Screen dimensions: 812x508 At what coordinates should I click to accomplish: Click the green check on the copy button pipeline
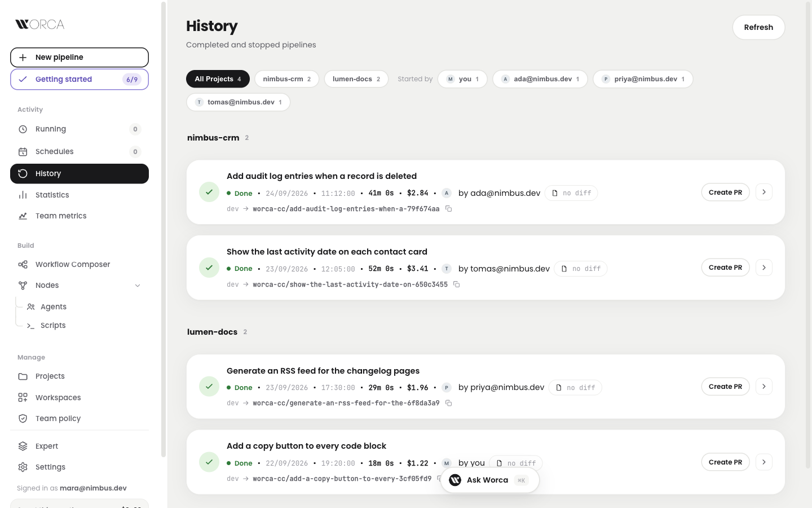click(209, 462)
